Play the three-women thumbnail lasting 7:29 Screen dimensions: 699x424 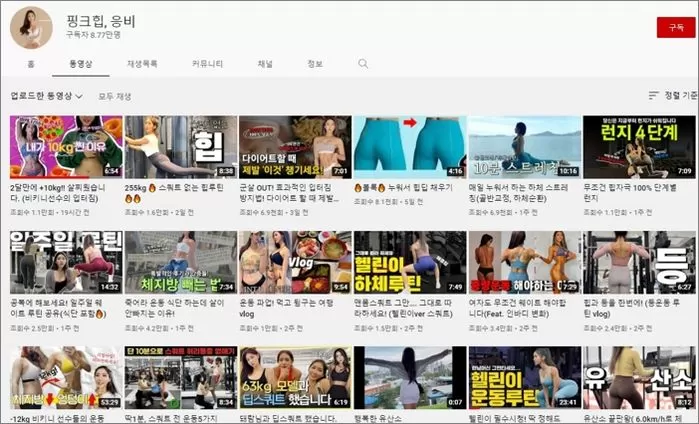(525, 262)
